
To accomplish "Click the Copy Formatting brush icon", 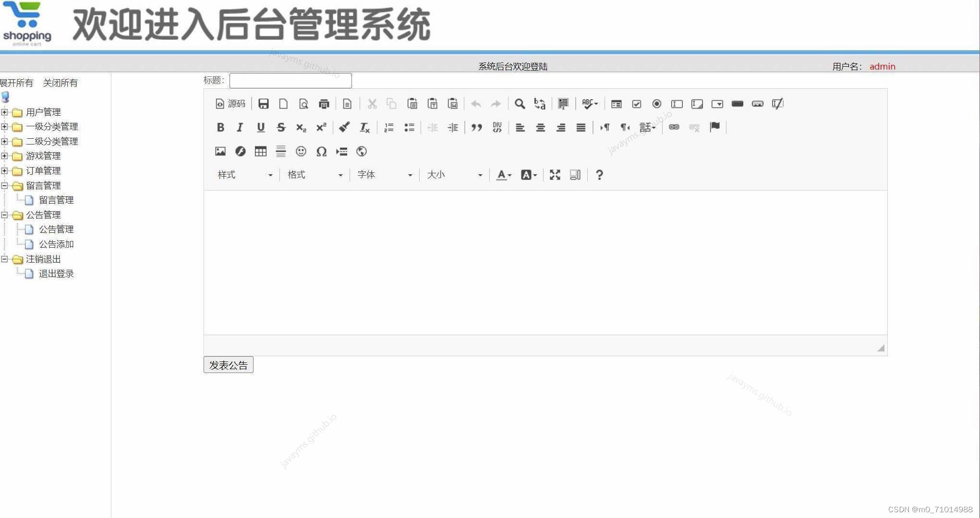I will (344, 127).
